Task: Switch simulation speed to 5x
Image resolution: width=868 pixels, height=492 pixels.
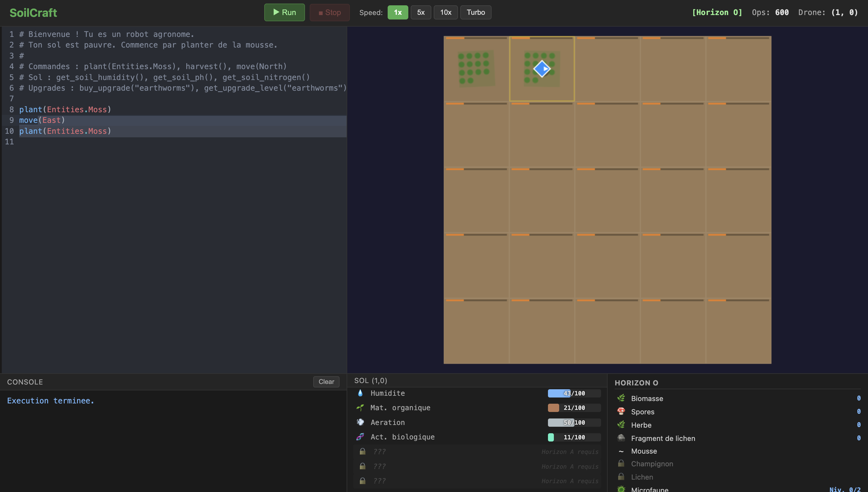Action: click(420, 12)
